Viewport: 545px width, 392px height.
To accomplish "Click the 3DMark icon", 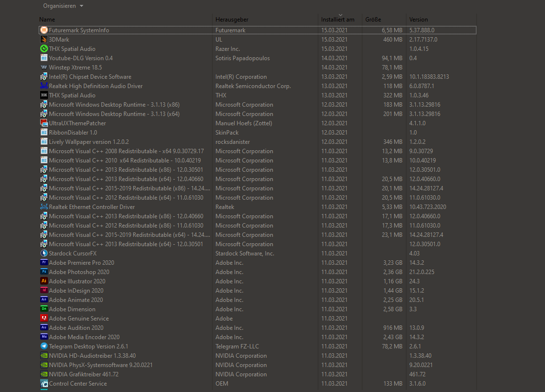I will click(44, 40).
